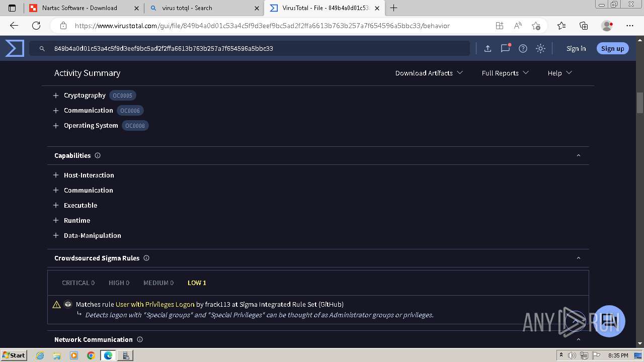The image size is (644, 362).
Task: Click the OC0008 badge
Action: [135, 126]
